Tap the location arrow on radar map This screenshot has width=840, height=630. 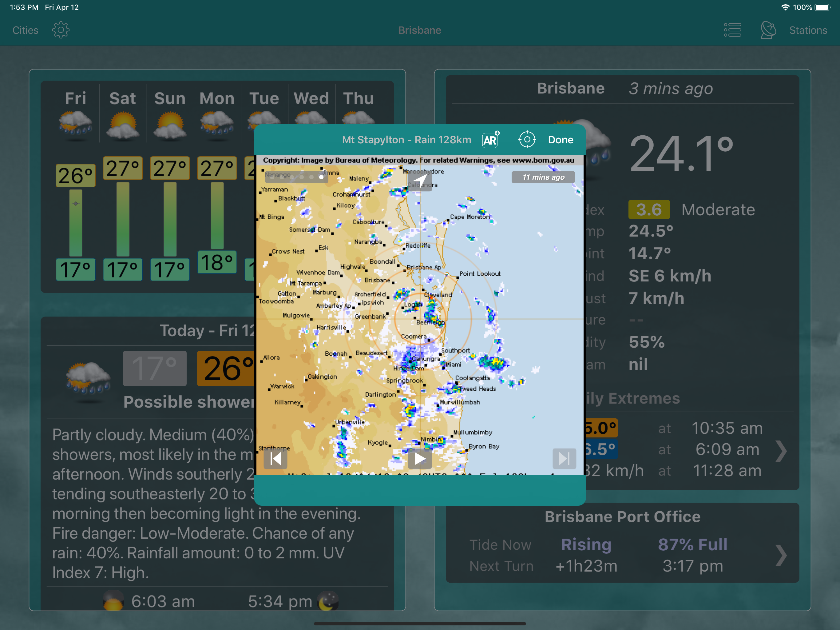pyautogui.click(x=420, y=181)
